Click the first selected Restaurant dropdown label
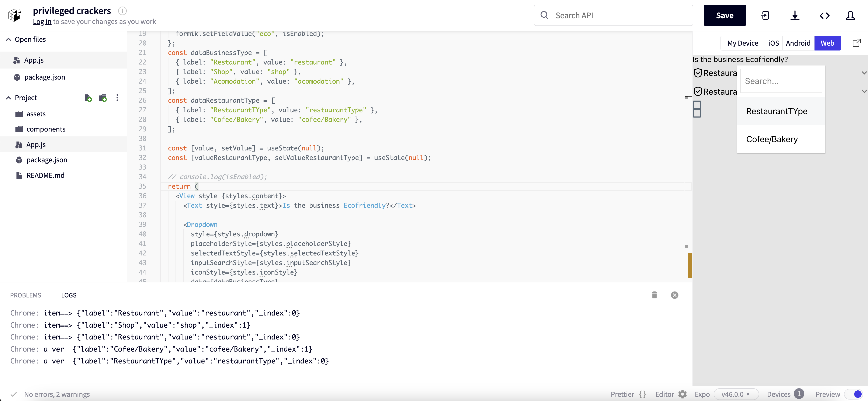The width and height of the screenshot is (868, 401). point(720,73)
